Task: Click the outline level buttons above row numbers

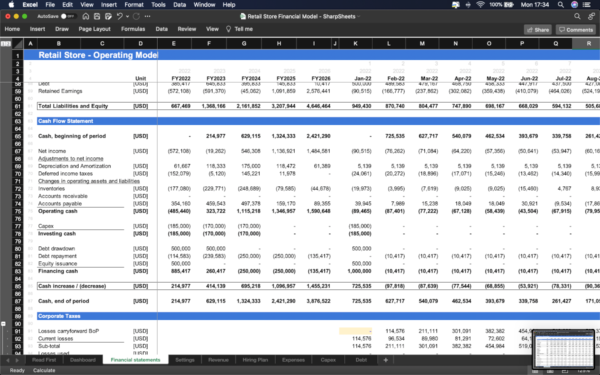Action: (6, 44)
